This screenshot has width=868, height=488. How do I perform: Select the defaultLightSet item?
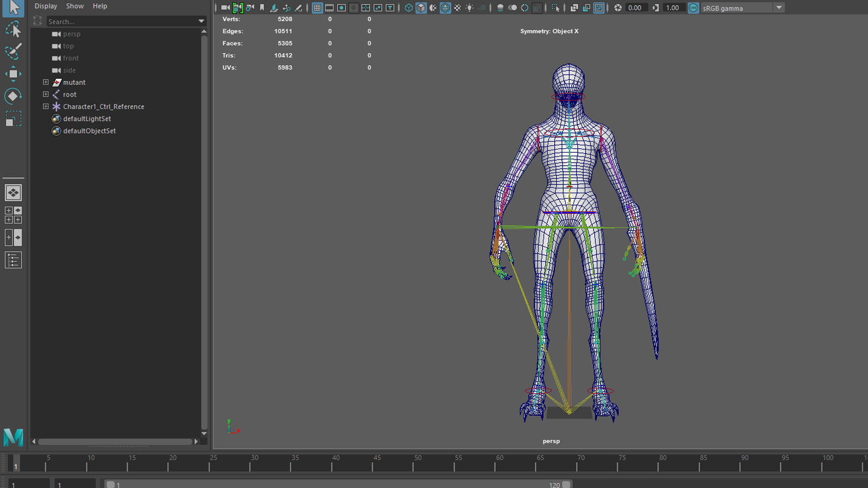[x=87, y=119]
